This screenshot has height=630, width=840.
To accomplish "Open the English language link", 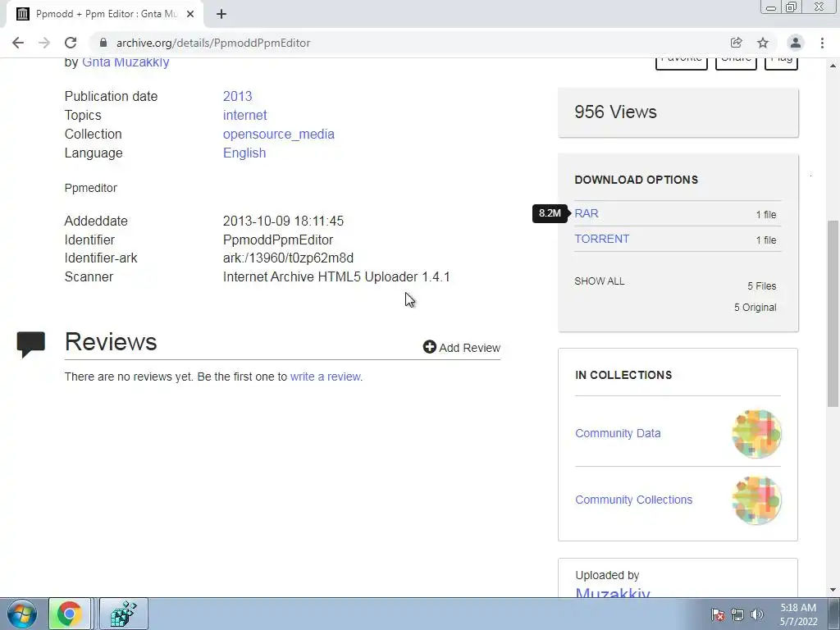I will tap(244, 153).
